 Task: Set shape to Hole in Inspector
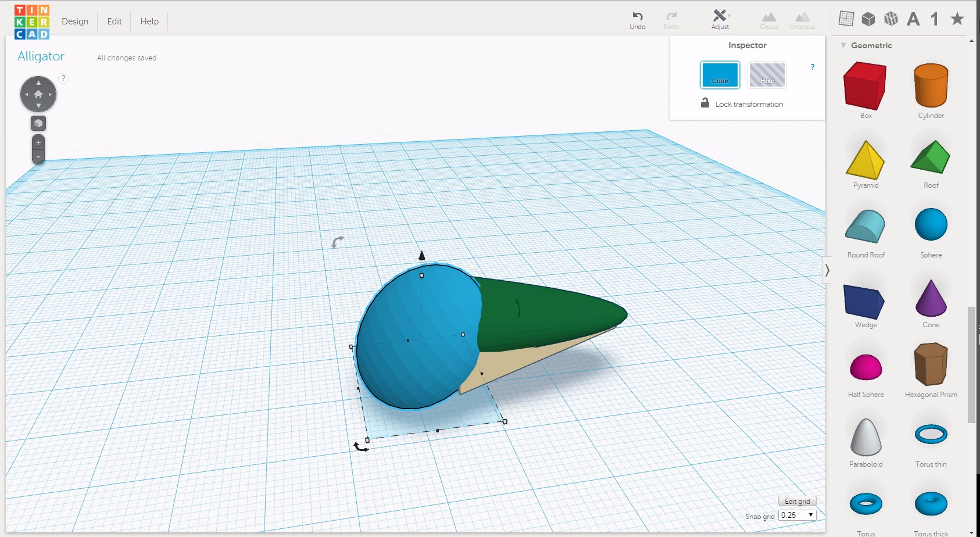[x=767, y=75]
